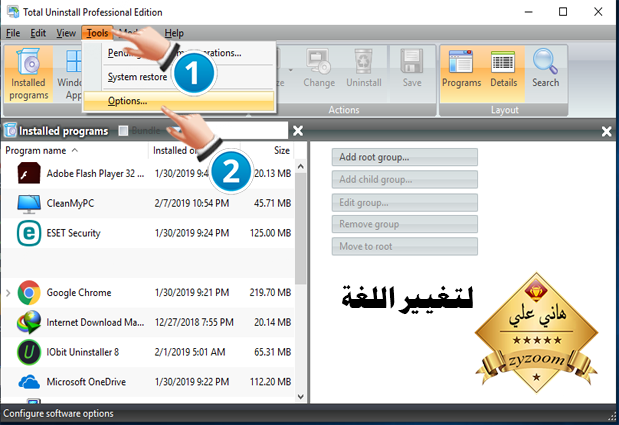Click the program list vertical scrollbar thumb
This screenshot has height=425, width=619.
[301, 228]
